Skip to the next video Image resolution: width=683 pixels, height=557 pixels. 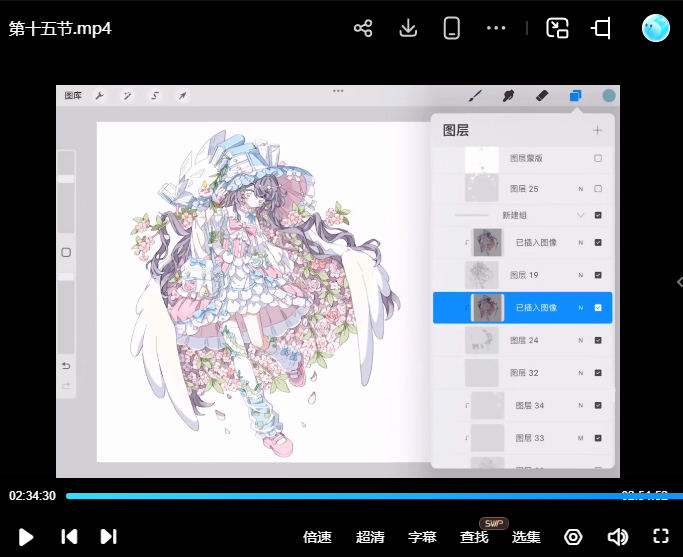(x=108, y=537)
